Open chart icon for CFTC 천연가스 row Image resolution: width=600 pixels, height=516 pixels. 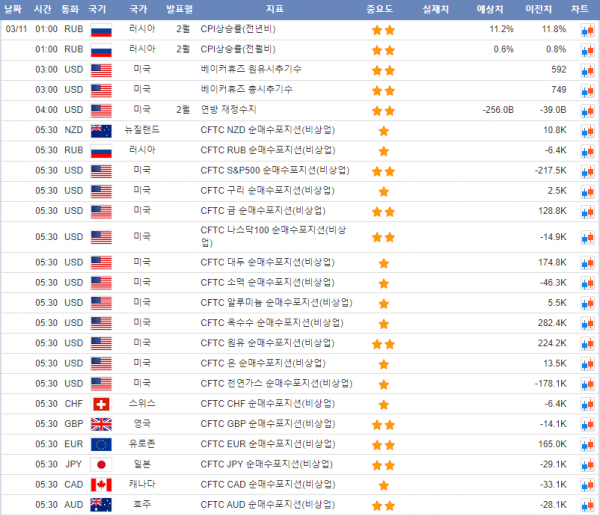587,383
